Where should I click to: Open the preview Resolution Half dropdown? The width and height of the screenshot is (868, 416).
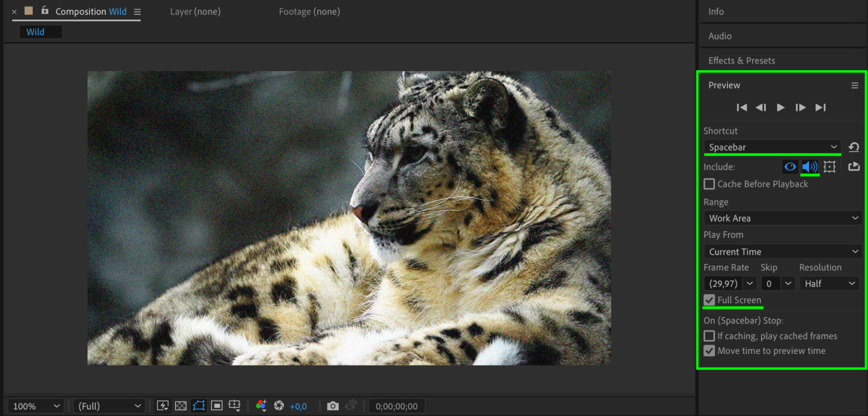[x=829, y=284]
